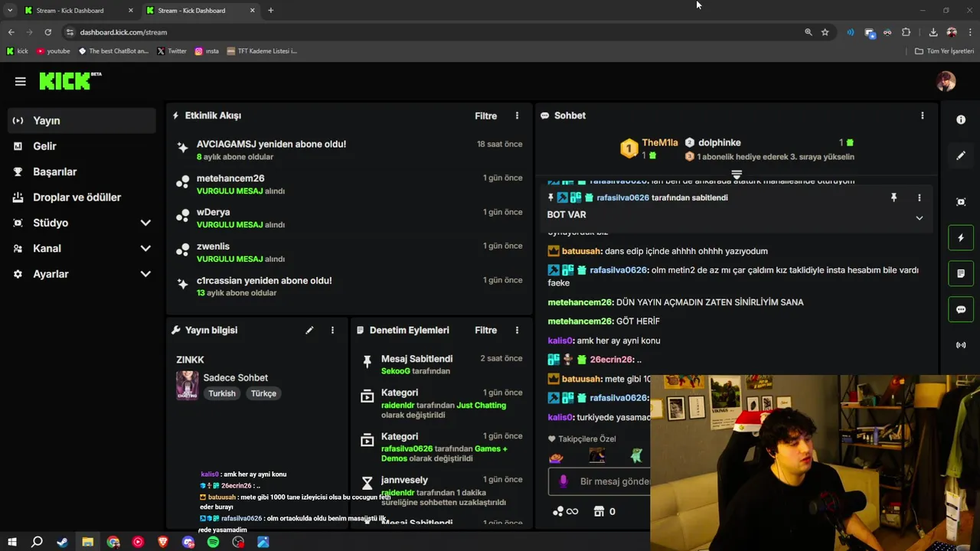Open metehancem26 VURGULU MESAJ event

click(x=349, y=184)
